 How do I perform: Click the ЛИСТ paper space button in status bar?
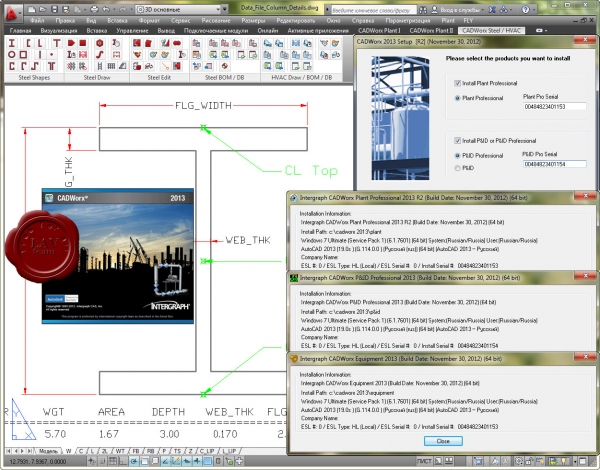tap(424, 461)
